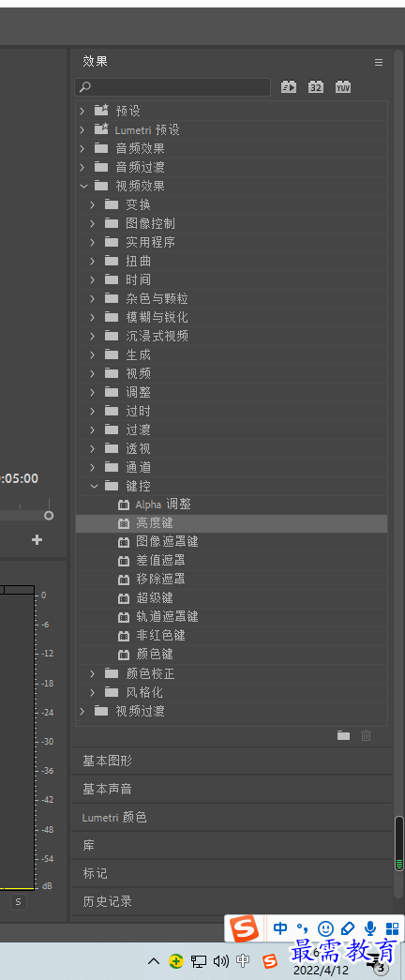405x980 pixels.
Task: Create a new custom bin
Action: 343,735
